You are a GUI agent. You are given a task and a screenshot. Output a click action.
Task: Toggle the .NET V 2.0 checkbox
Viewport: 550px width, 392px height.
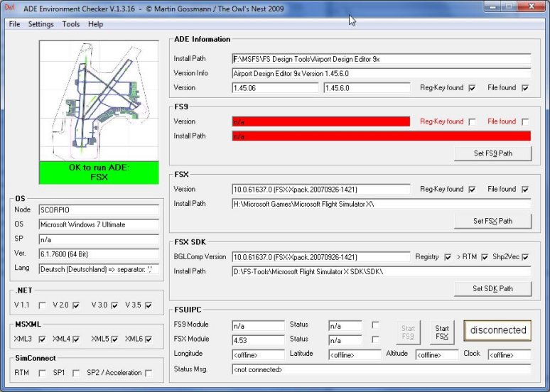pyautogui.click(x=76, y=305)
